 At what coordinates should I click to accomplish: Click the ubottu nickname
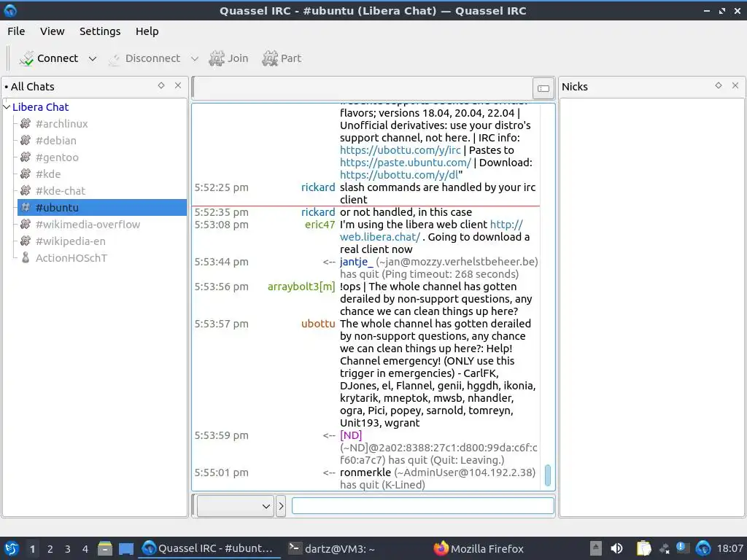coord(318,323)
